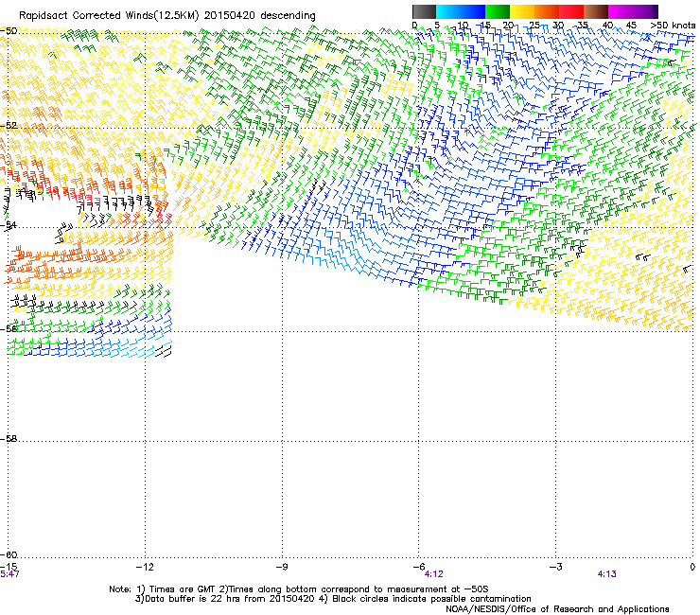Click the '-60' latitude label

pos(9,554)
